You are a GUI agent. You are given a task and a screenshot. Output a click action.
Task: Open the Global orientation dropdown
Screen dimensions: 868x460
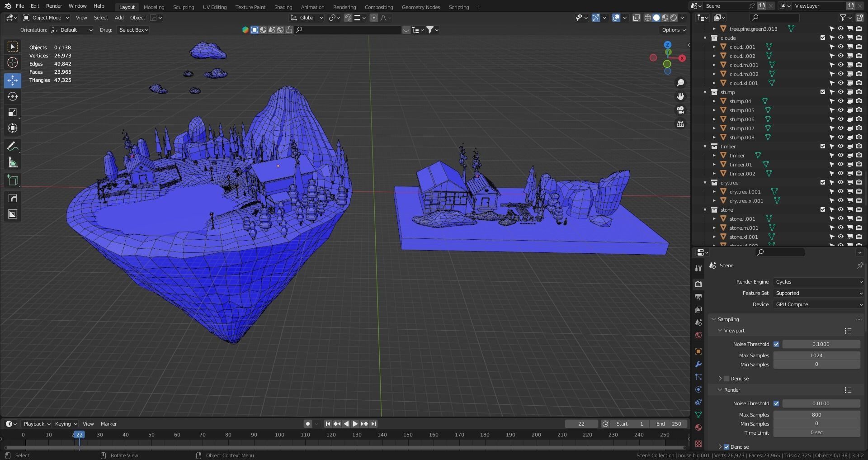307,18
